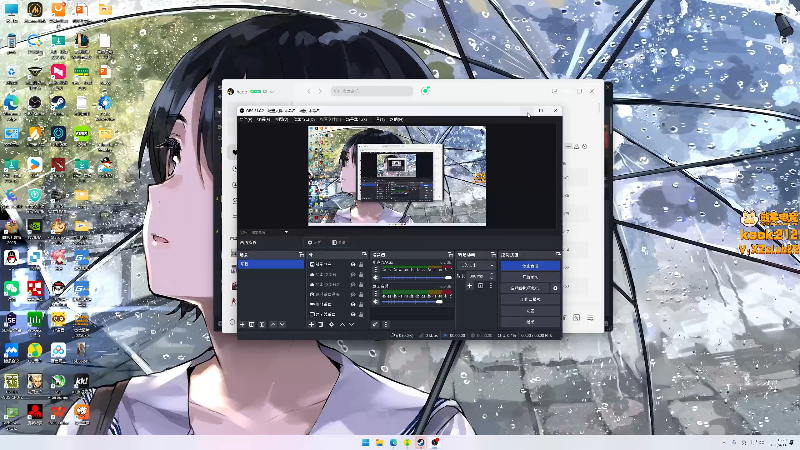The width and height of the screenshot is (800, 450).
Task: Click blue Start Streaming button
Action: coord(530,266)
